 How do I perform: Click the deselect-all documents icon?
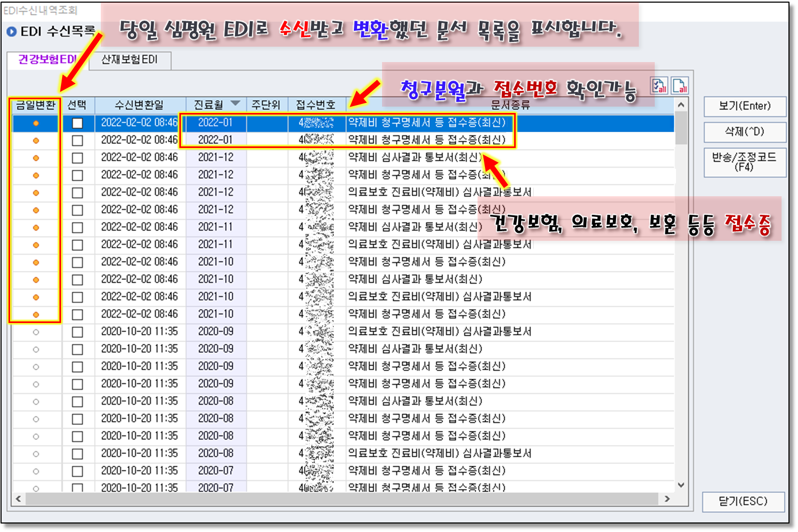click(x=680, y=86)
